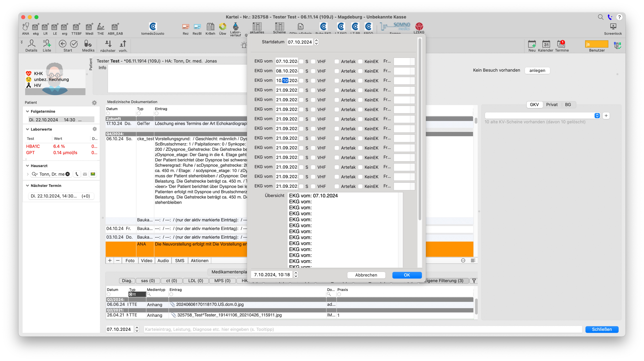Select the sas (0) filter tab
644x361 pixels.
pos(148,281)
